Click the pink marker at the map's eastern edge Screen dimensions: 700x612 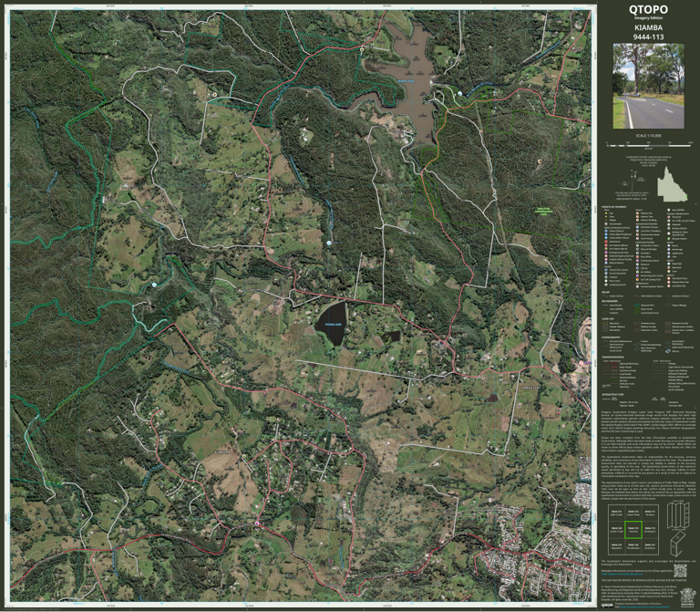pos(582,363)
